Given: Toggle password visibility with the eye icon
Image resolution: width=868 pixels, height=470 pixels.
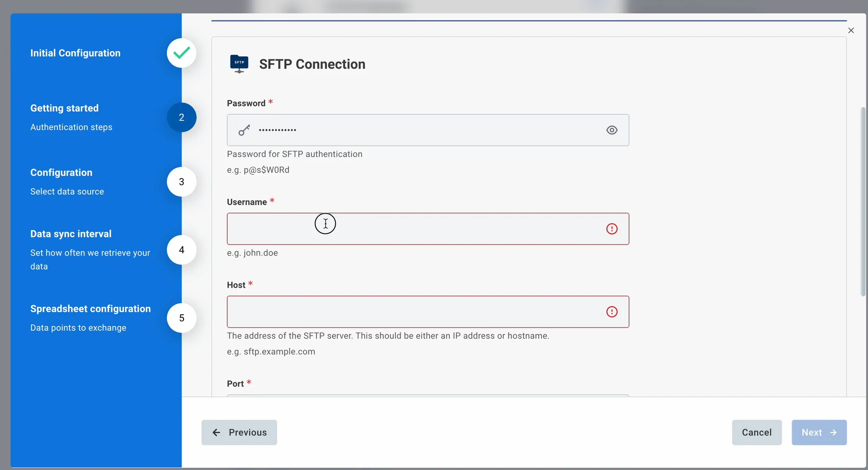Looking at the screenshot, I should coord(612,130).
